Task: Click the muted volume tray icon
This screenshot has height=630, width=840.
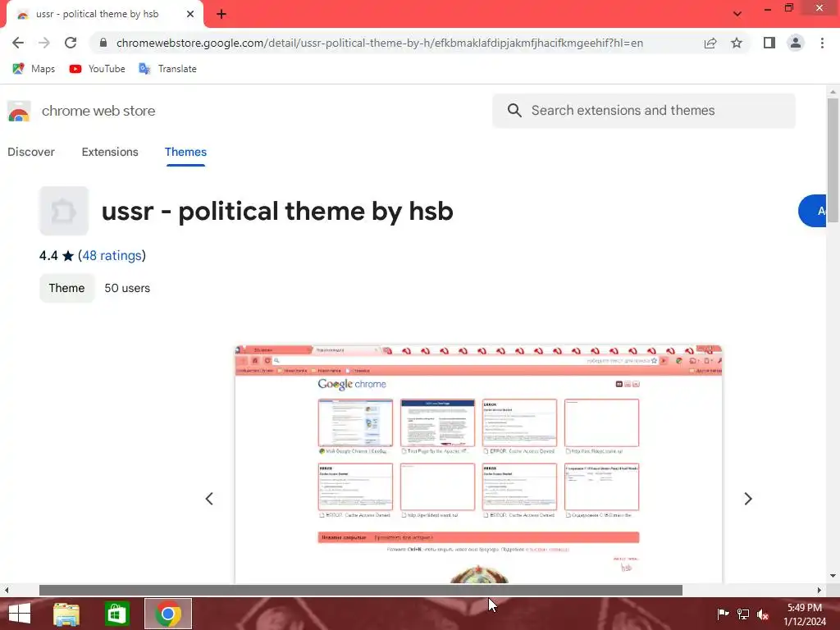Action: (763, 614)
